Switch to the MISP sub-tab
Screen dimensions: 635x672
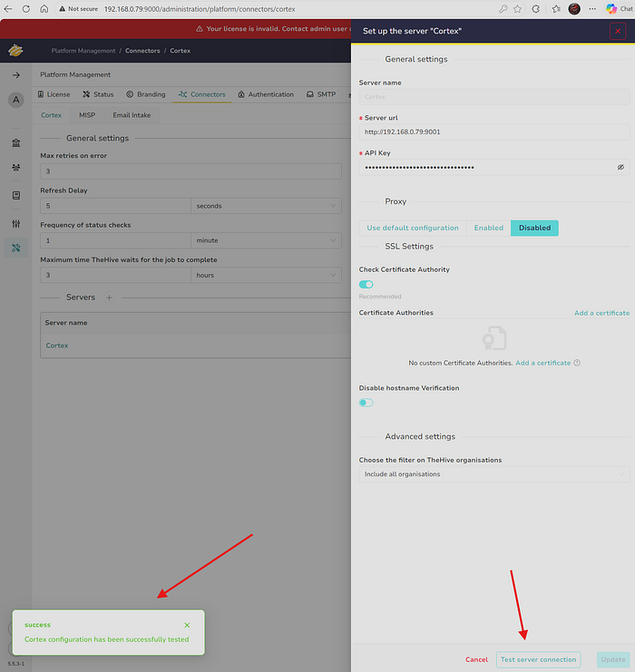(x=87, y=115)
